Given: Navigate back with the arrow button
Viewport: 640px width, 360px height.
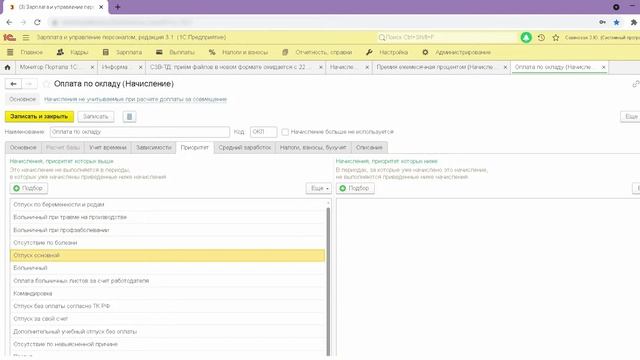Looking at the screenshot, I should click(x=13, y=84).
